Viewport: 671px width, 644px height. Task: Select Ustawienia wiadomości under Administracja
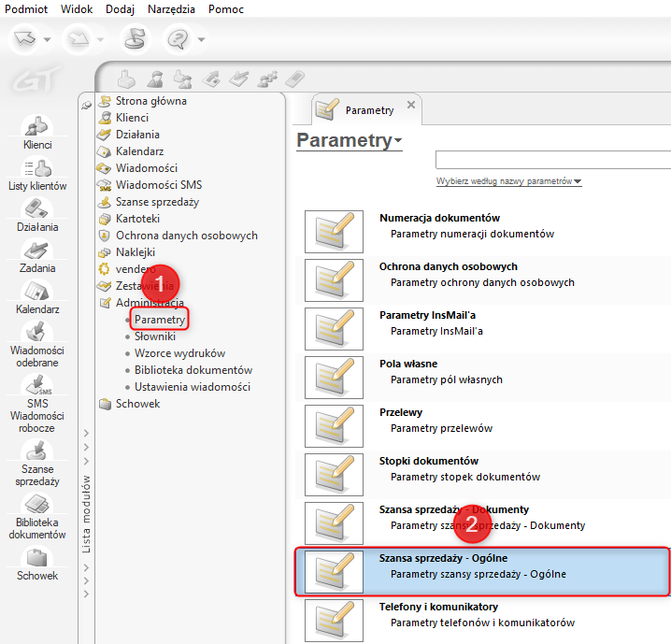193,387
